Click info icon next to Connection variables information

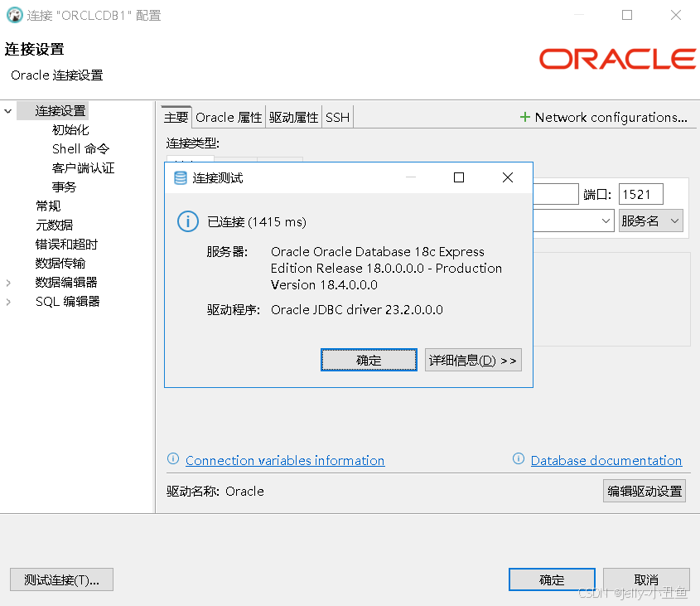point(173,458)
